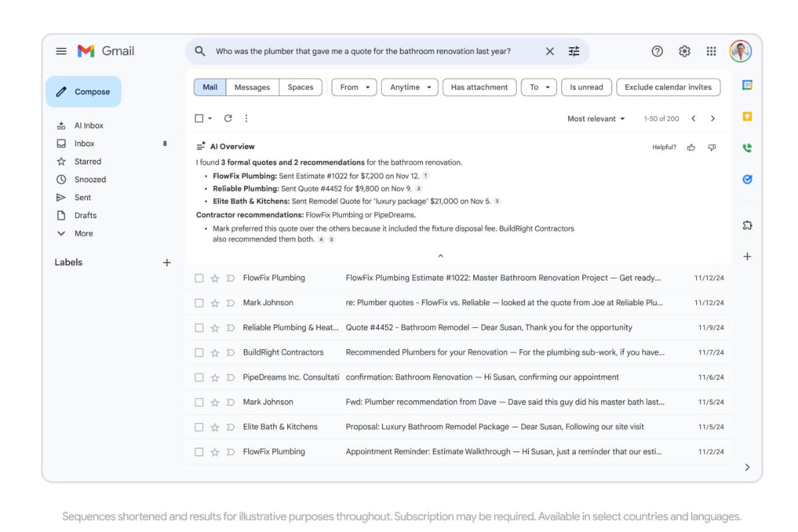Star the Reliable Plumbing & Heat... email
798x532 pixels.
point(215,328)
